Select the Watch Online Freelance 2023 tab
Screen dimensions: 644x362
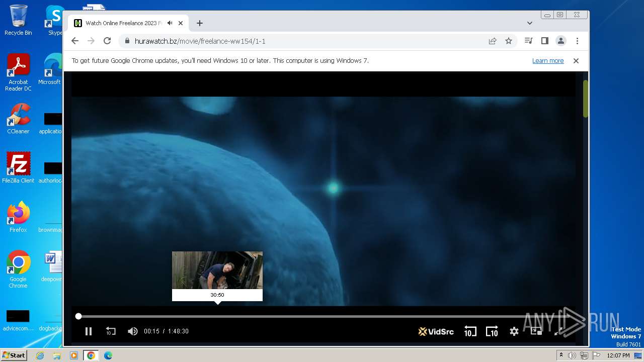click(128, 23)
